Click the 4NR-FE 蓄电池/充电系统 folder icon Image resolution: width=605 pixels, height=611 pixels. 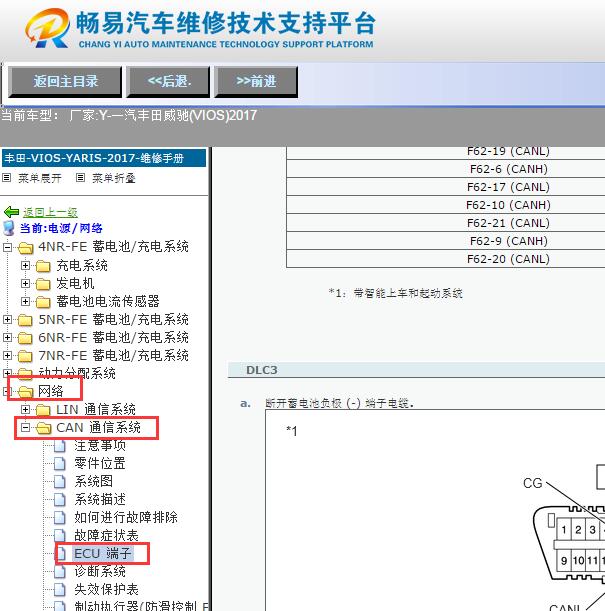[25, 247]
